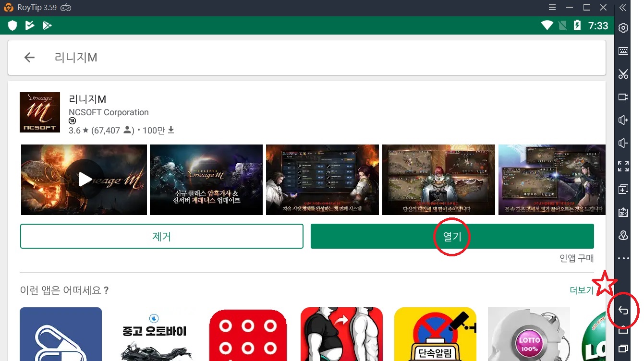Open the 중고 오토바이 suggested app
This screenshot has height=361, width=644.
click(x=155, y=334)
